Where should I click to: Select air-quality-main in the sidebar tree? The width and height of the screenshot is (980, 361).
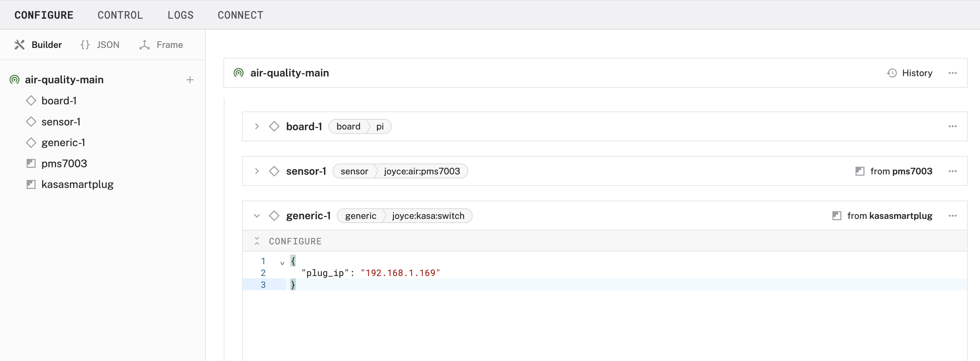click(x=64, y=80)
